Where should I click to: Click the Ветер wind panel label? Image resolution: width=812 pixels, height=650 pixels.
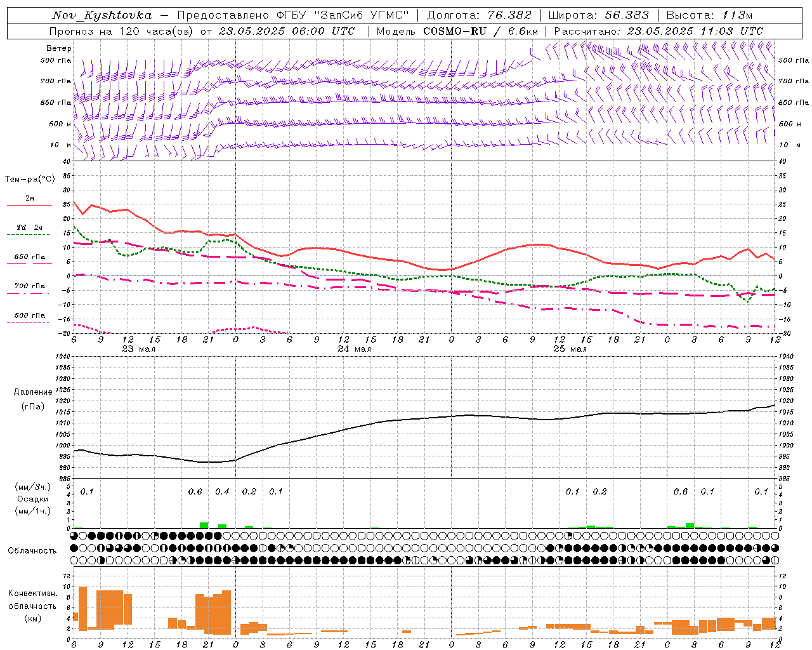(59, 48)
